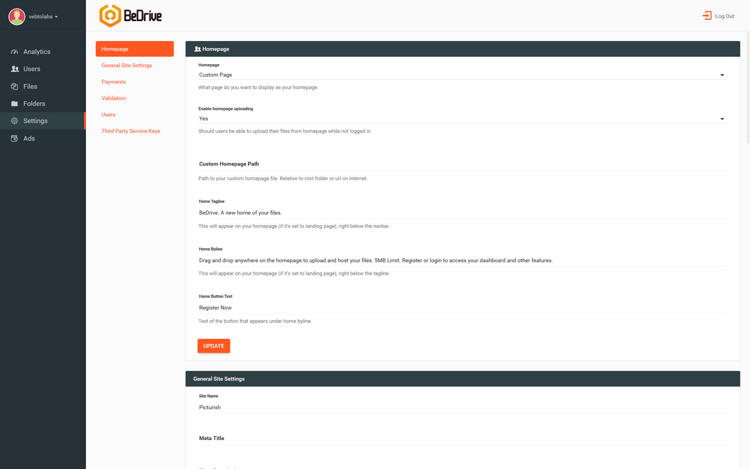The width and height of the screenshot is (750, 469).
Task: Click the BeDrive hexagon logo
Action: (110, 16)
